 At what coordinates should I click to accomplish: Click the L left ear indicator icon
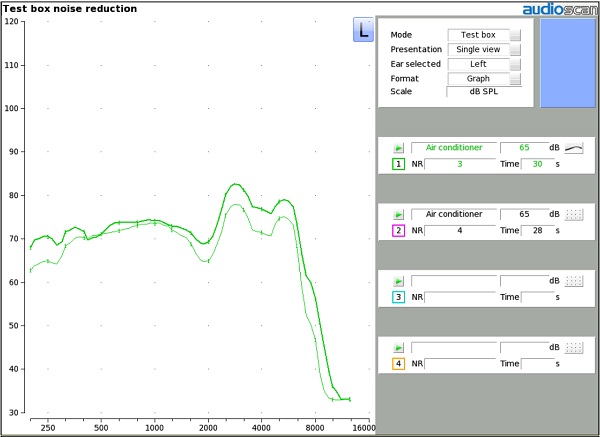363,29
